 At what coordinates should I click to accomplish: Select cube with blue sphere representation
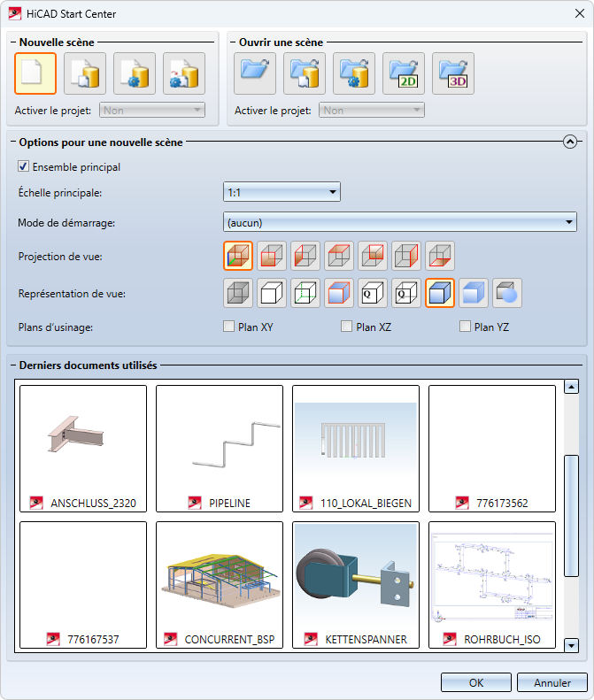coord(507,293)
